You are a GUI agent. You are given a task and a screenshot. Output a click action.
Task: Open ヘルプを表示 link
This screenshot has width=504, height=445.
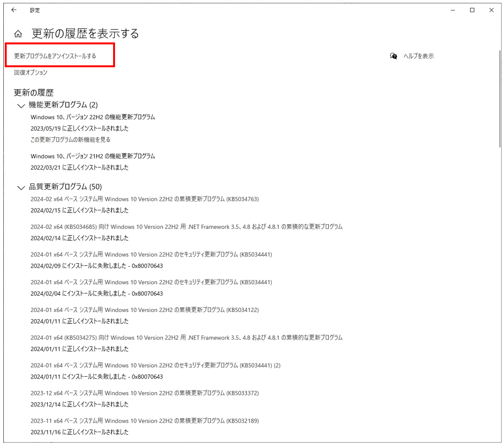(419, 56)
